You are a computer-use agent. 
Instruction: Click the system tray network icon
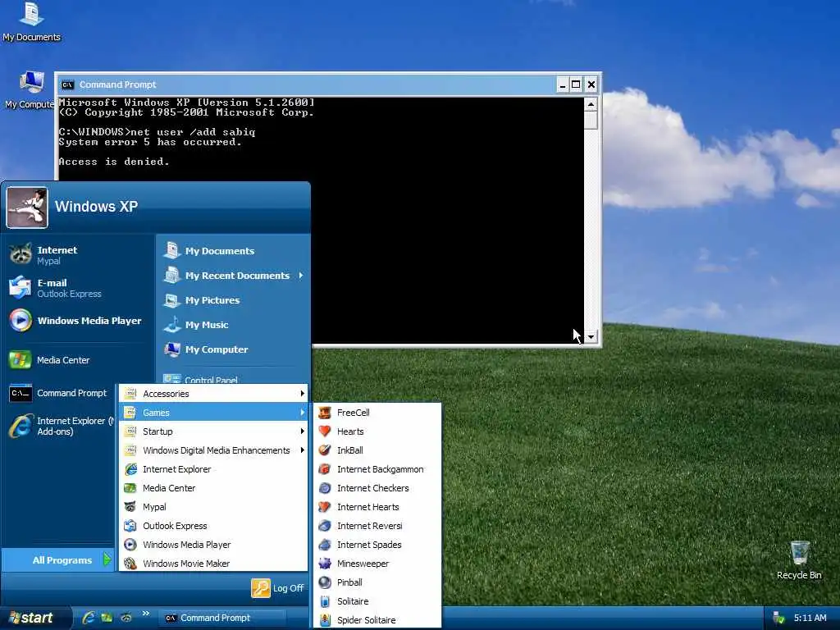click(778, 618)
